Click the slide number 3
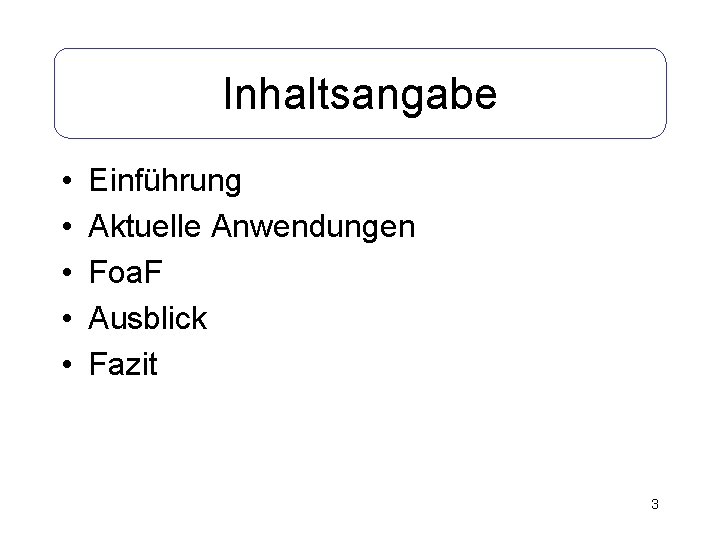 tap(655, 504)
